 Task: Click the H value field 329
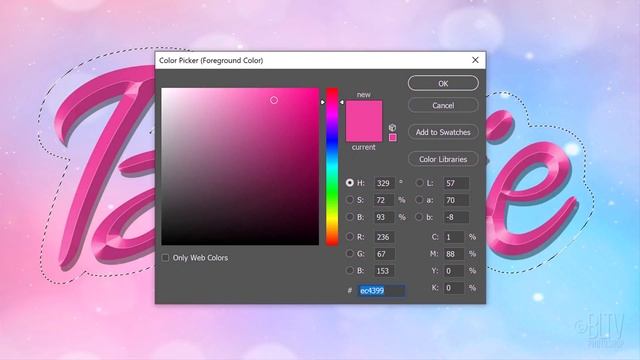[x=384, y=183]
